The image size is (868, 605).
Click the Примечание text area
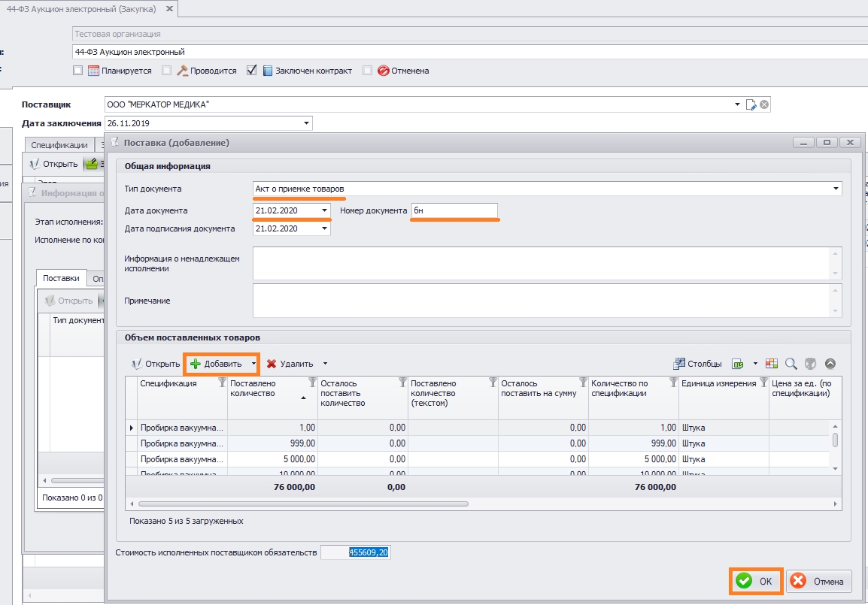pyautogui.click(x=547, y=301)
